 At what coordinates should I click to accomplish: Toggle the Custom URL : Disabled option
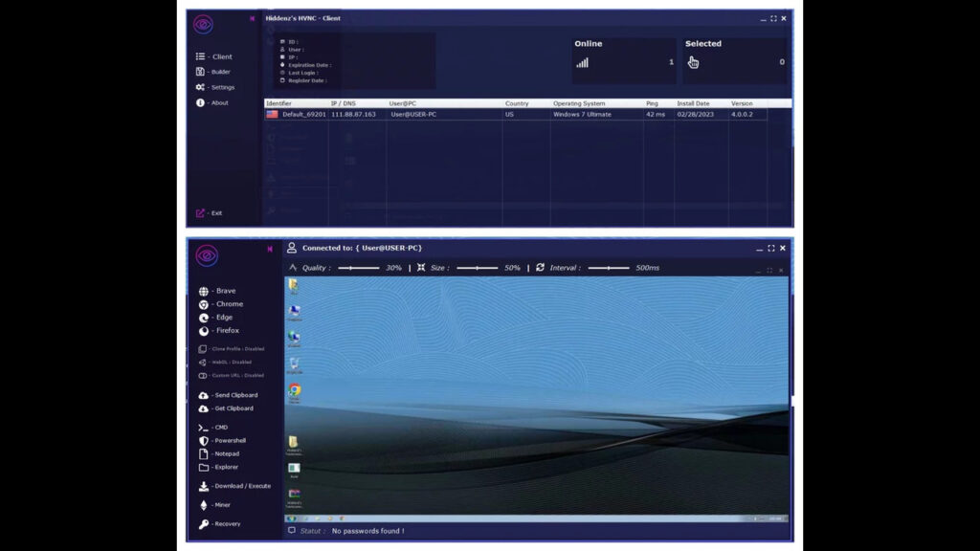pos(232,375)
